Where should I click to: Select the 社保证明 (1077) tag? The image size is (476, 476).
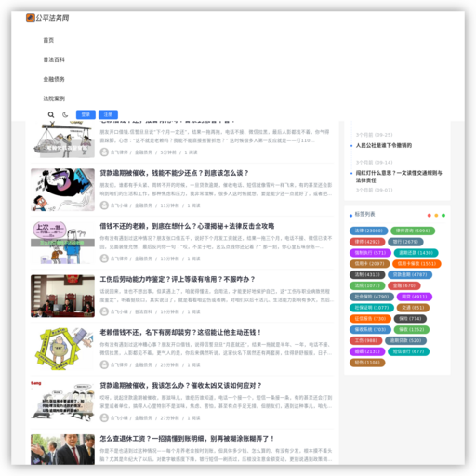372,308
